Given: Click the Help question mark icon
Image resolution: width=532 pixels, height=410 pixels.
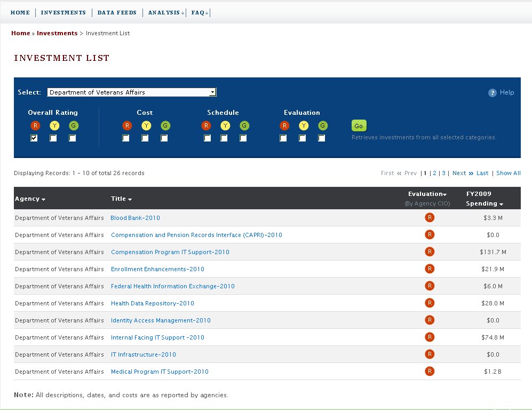Looking at the screenshot, I should [x=492, y=93].
